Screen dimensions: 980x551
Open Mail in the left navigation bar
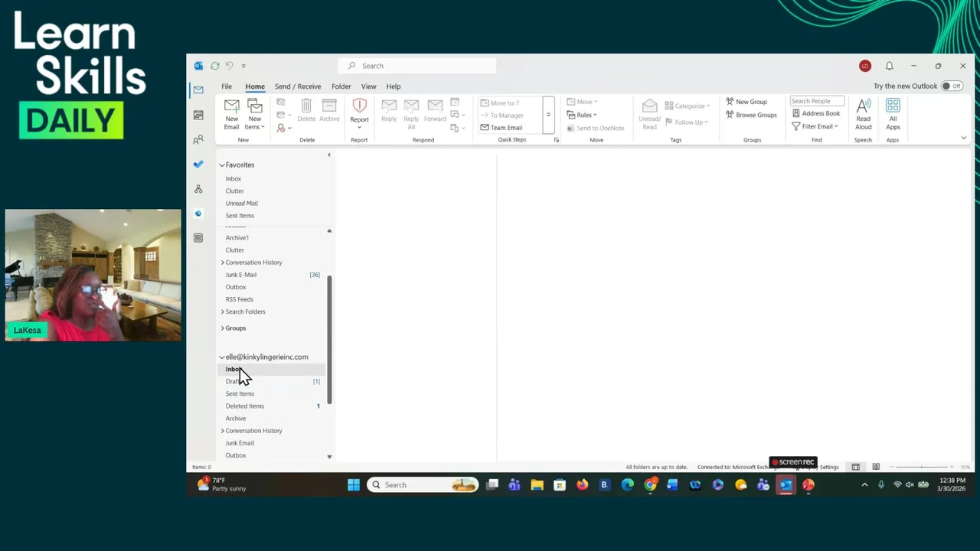point(198,90)
